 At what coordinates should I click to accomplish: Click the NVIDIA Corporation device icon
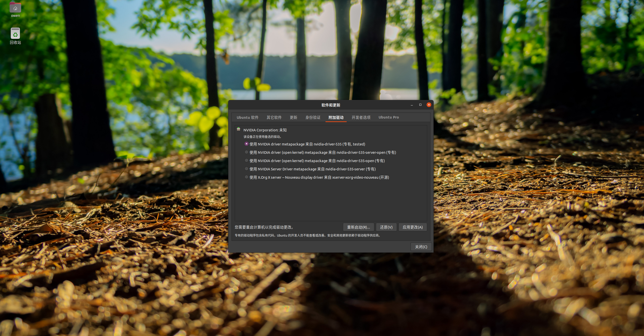(238, 129)
